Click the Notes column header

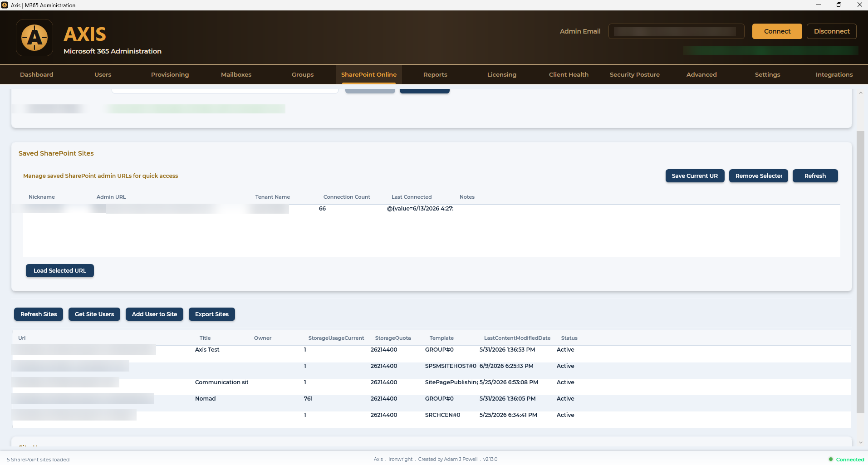(x=467, y=197)
